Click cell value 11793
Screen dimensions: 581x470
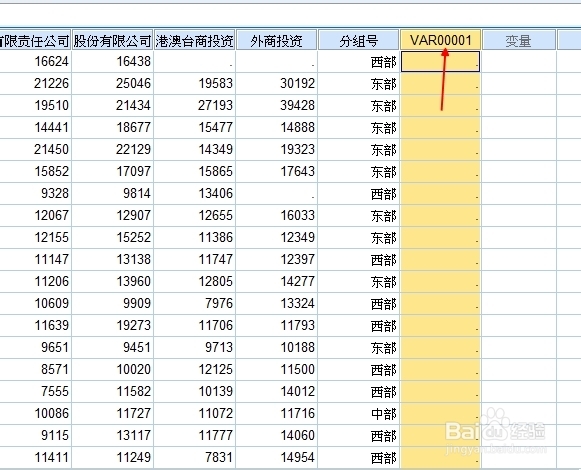[x=298, y=325]
